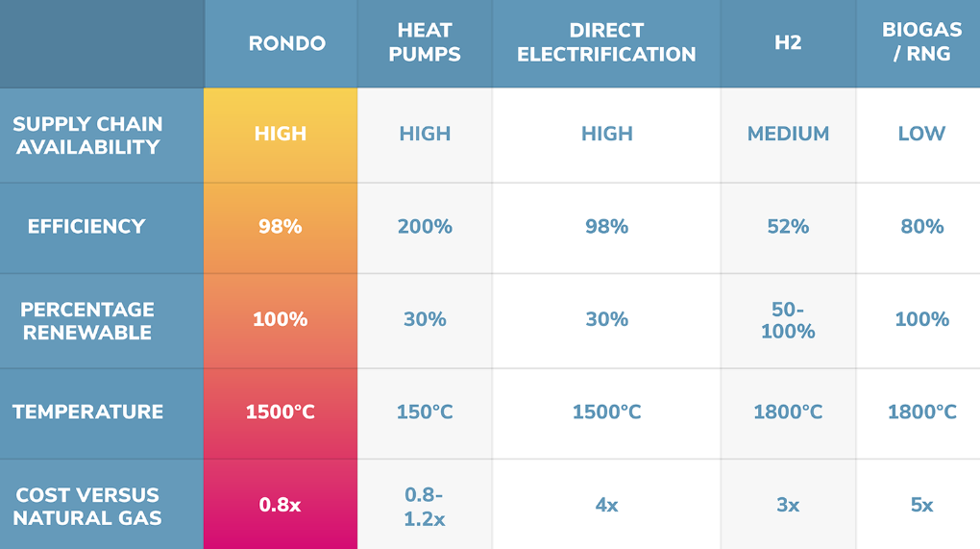Select the 200% heat pumps efficiency value
Screen dimensions: 980x549
pos(424,227)
